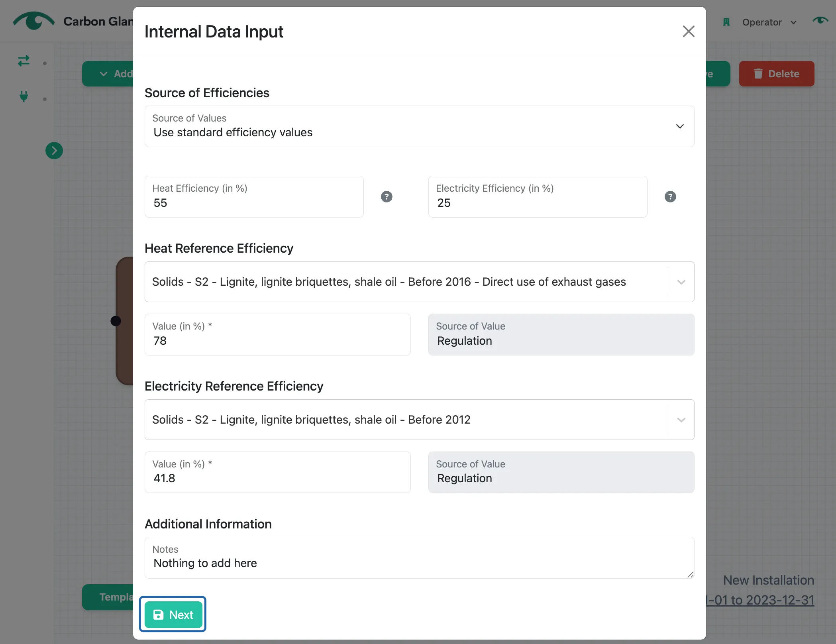This screenshot has height=644, width=836.
Task: Click the Heat Efficiency input field
Action: coord(254,196)
